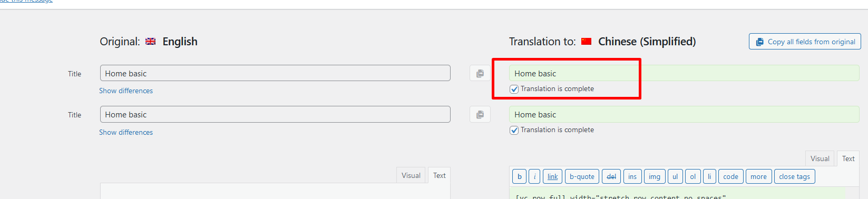Click copy icon beside first Title field
The image size is (868, 199).
coord(480,73)
